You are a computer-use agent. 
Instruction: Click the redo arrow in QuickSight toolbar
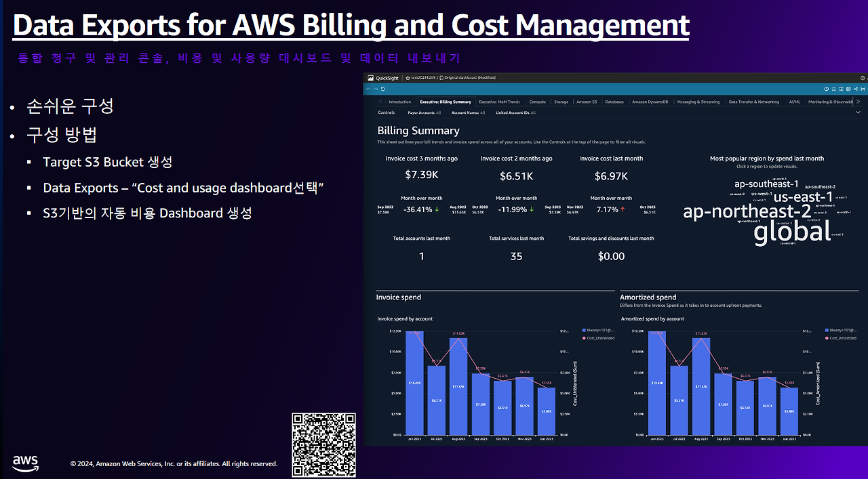376,89
